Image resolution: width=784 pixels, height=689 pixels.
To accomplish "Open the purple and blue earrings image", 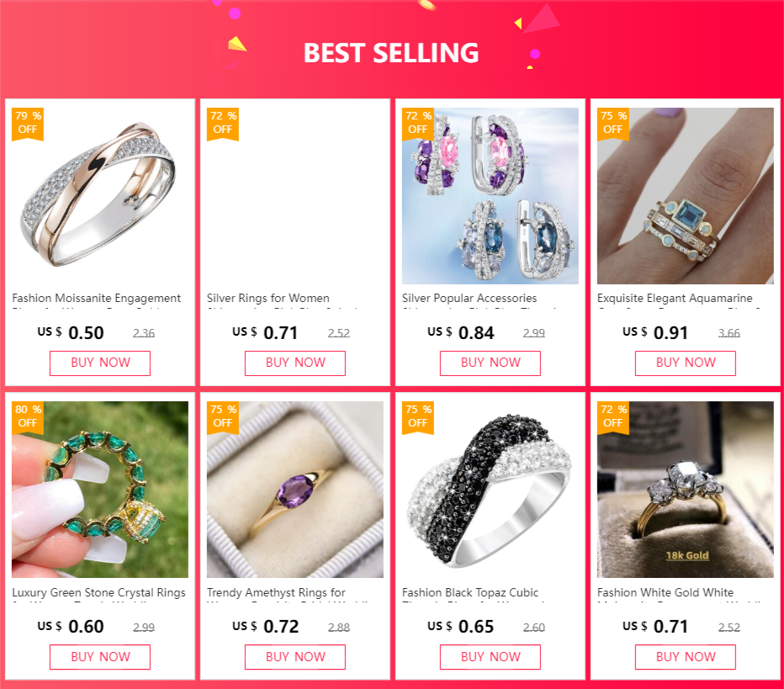I will pos(490,196).
